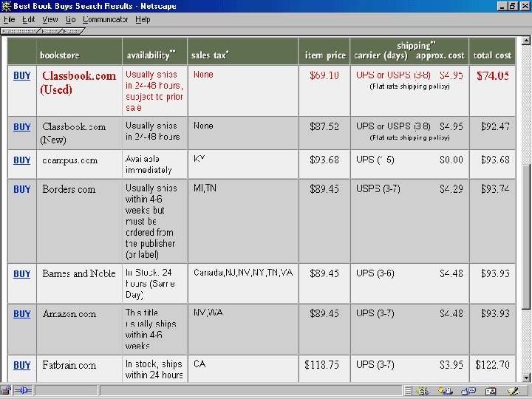Click the $0.00 shipping cost for ecampus.com

(451, 160)
